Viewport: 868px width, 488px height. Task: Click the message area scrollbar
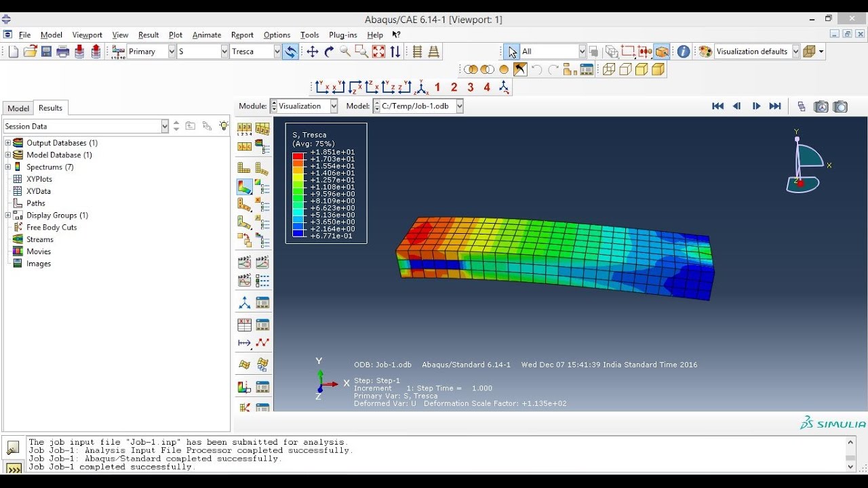[850, 454]
